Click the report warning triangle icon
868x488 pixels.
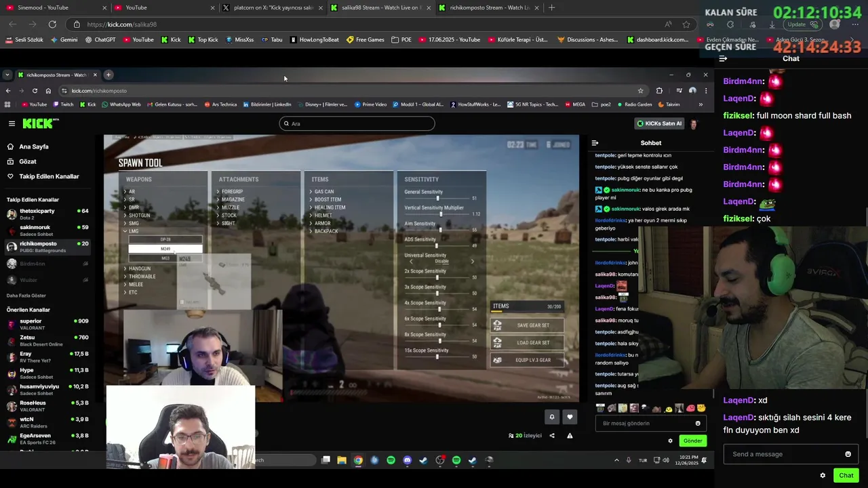click(570, 436)
